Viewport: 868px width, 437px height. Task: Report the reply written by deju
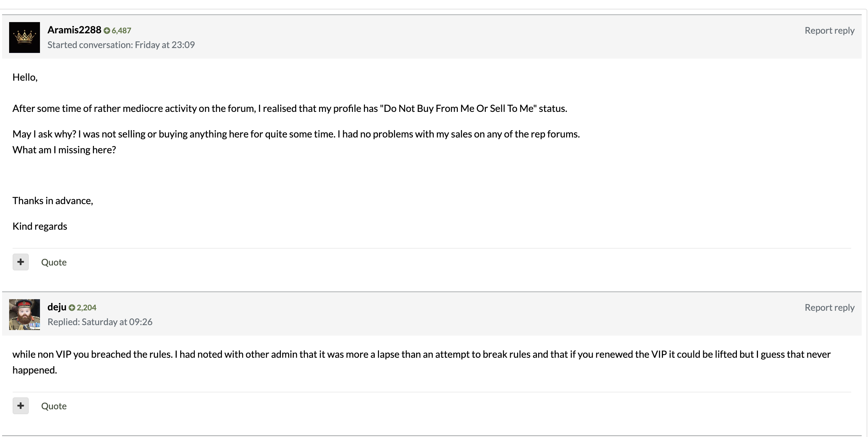pyautogui.click(x=829, y=308)
